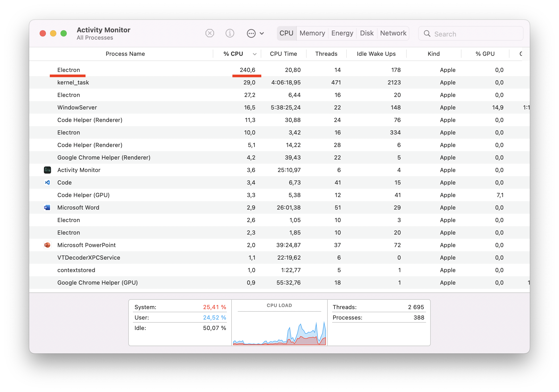Open process info via the i icon
The width and height of the screenshot is (559, 392).
230,33
